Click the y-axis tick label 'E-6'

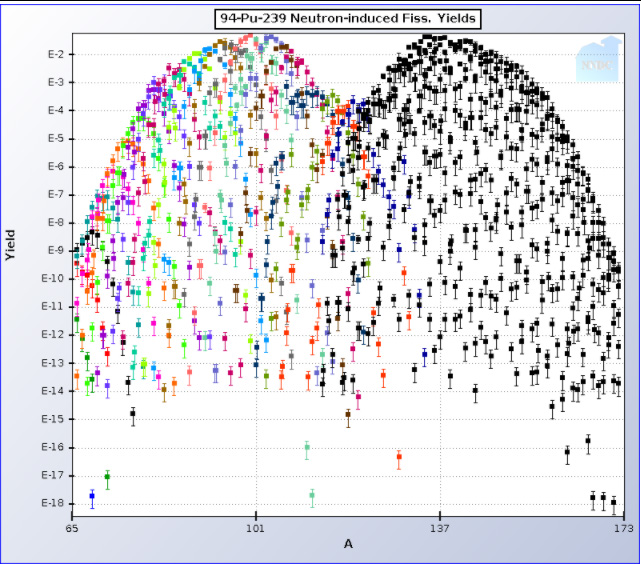pos(56,166)
